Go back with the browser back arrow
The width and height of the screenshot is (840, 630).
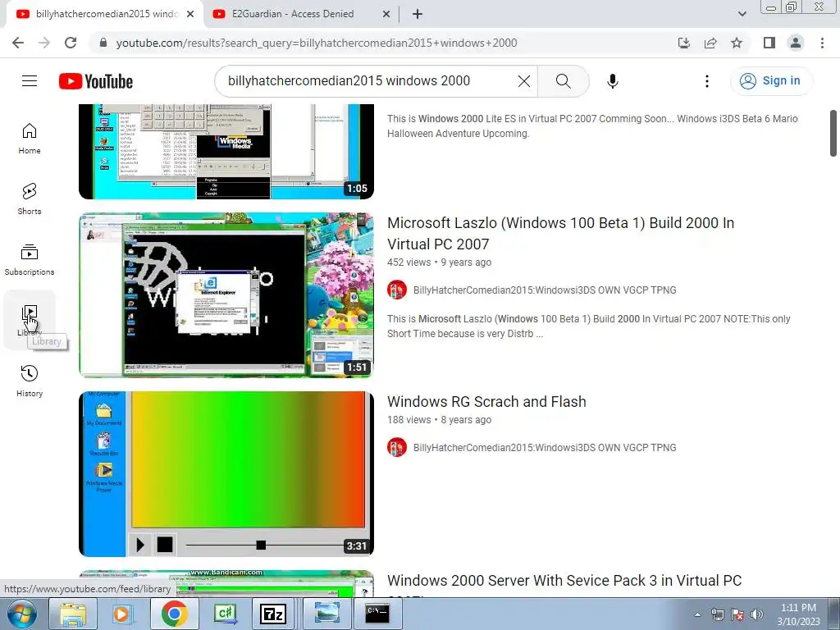pyautogui.click(x=18, y=43)
